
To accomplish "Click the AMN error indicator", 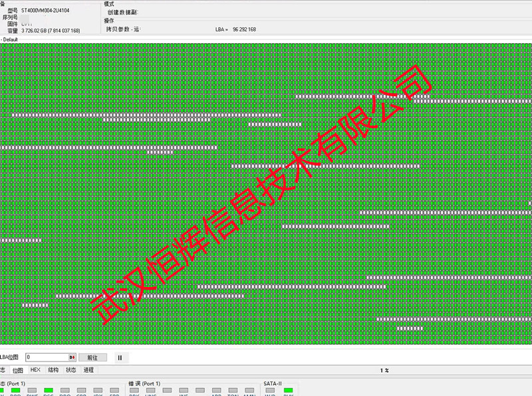I will click(x=249, y=391).
